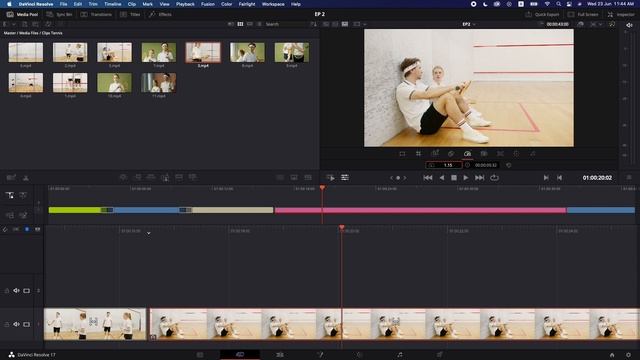The image size is (640, 360).
Task: Mute audio on video track 1
Action: pyautogui.click(x=16, y=324)
